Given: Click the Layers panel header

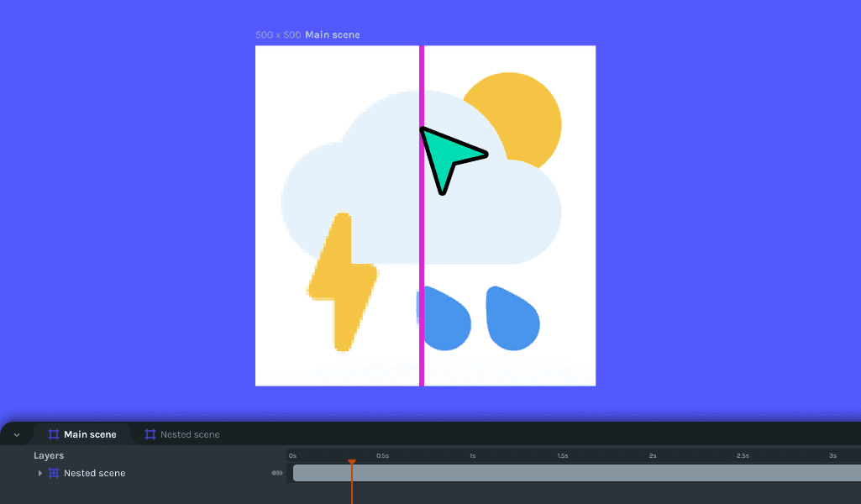Looking at the screenshot, I should 49,455.
